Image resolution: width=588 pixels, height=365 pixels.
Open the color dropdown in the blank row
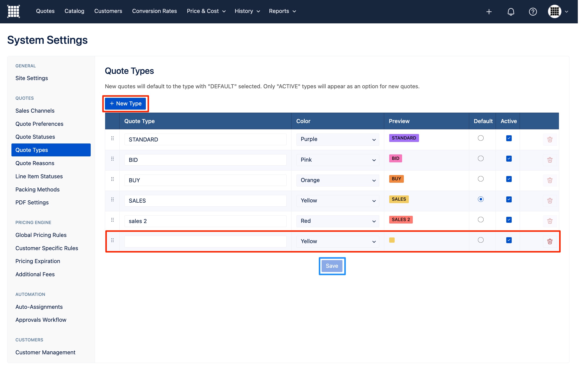click(337, 241)
